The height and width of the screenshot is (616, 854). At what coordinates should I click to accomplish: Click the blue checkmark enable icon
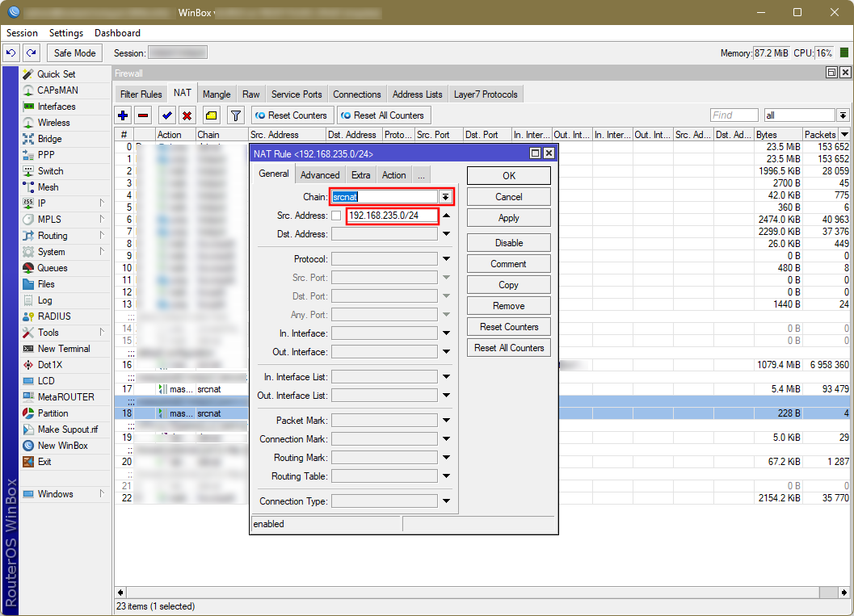coord(167,115)
